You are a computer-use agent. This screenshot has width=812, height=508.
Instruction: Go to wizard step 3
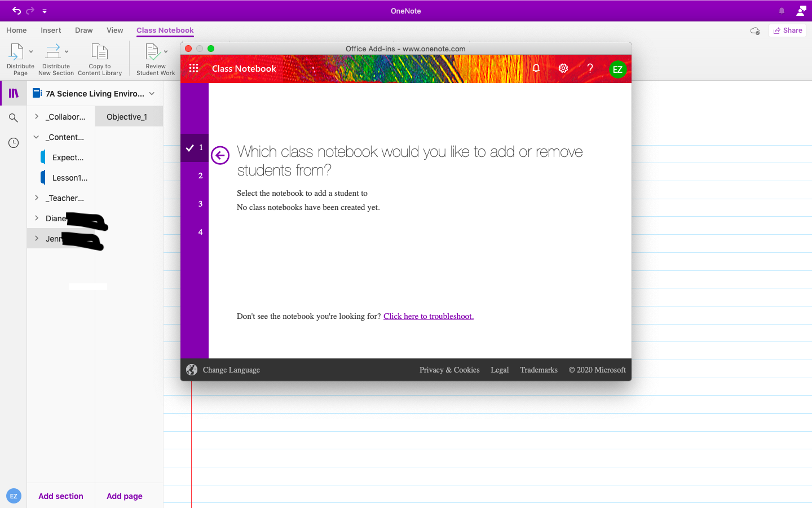click(195, 204)
